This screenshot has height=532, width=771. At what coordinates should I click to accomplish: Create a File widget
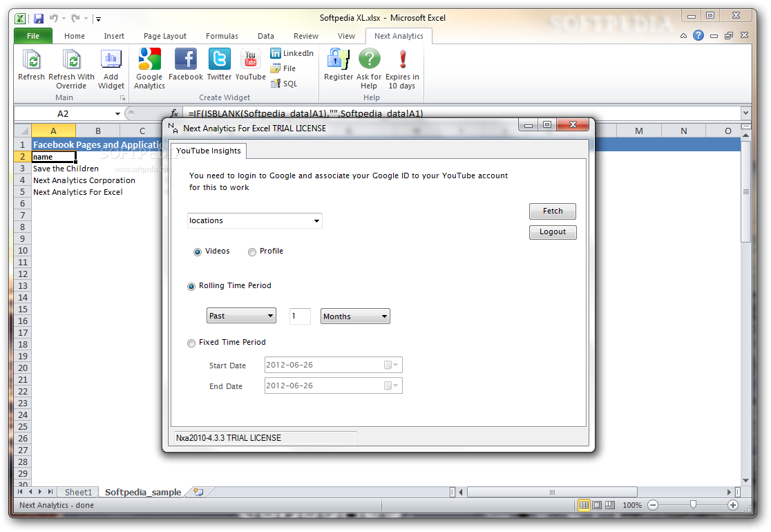tap(283, 68)
